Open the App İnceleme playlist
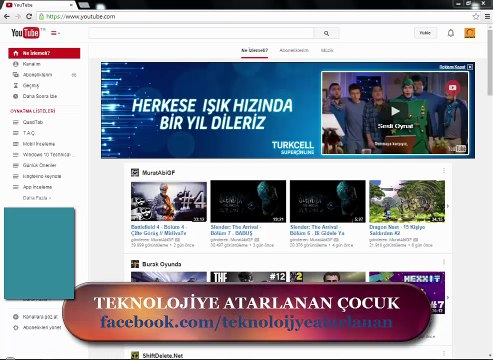 pyautogui.click(x=37, y=187)
